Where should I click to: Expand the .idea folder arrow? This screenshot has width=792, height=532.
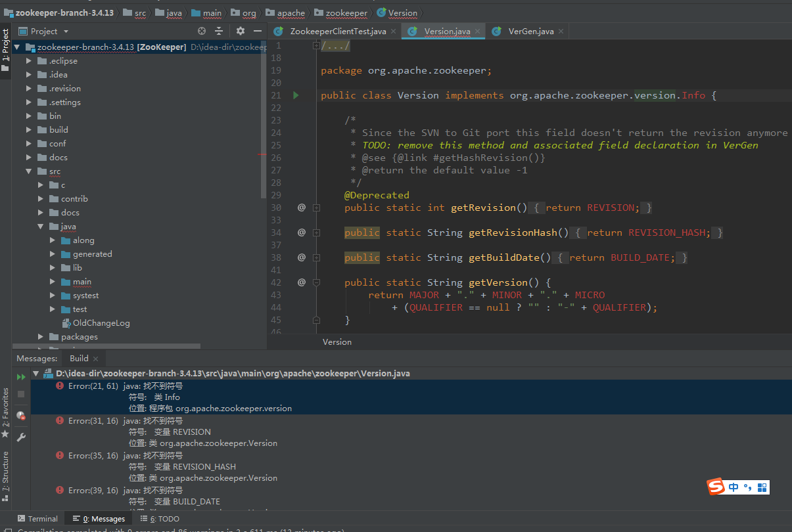point(29,75)
